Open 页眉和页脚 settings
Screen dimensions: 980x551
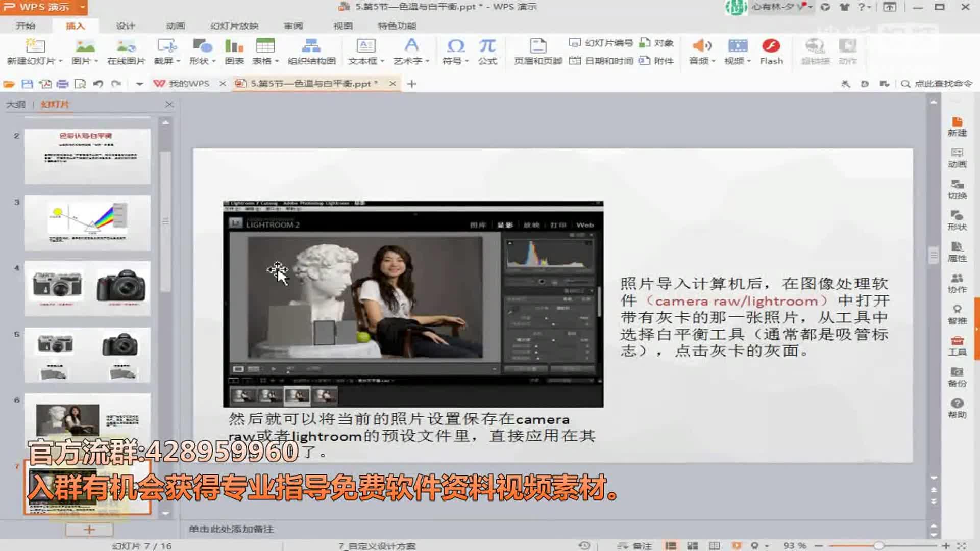537,51
